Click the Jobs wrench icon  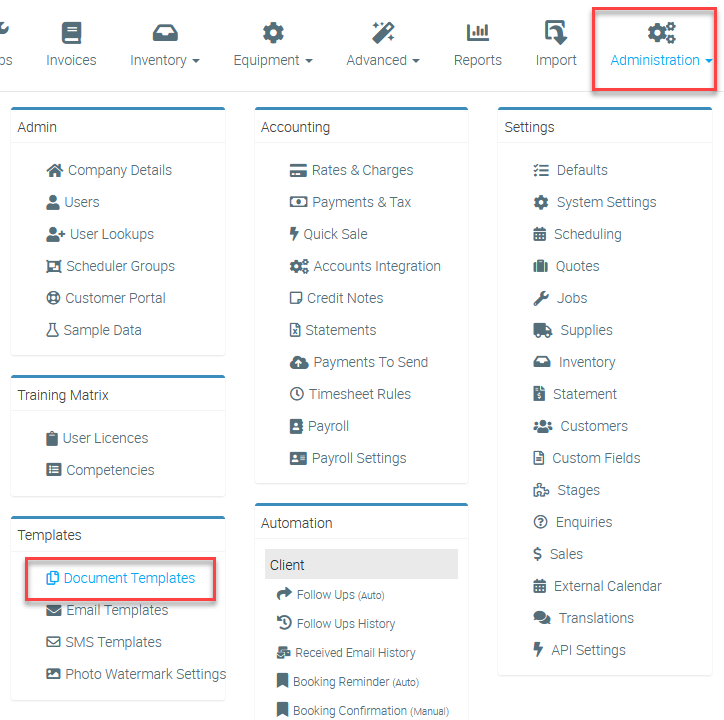point(541,298)
